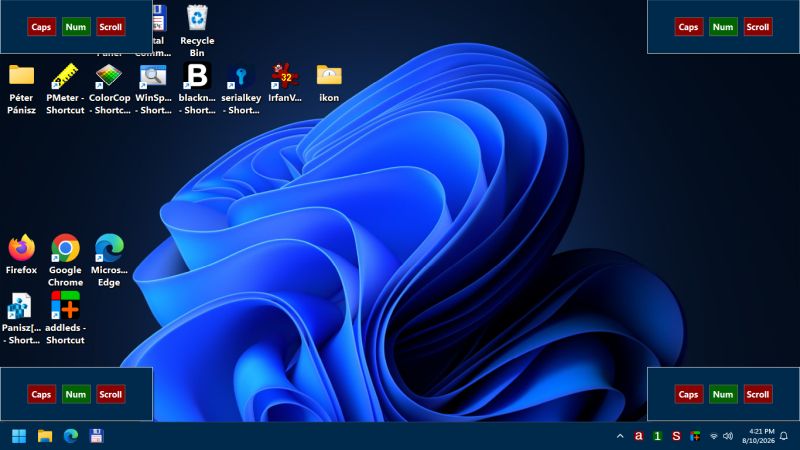The image size is (800, 450).
Task: Toggle Scroll indicator in top-right panel
Action: 758,27
